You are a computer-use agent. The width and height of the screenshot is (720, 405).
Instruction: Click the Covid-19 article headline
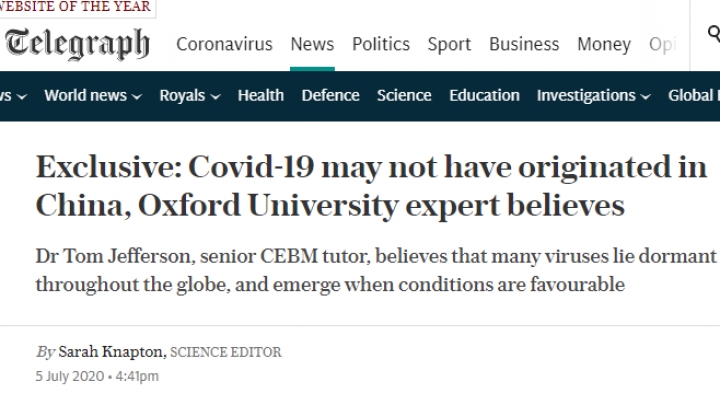pyautogui.click(x=371, y=186)
